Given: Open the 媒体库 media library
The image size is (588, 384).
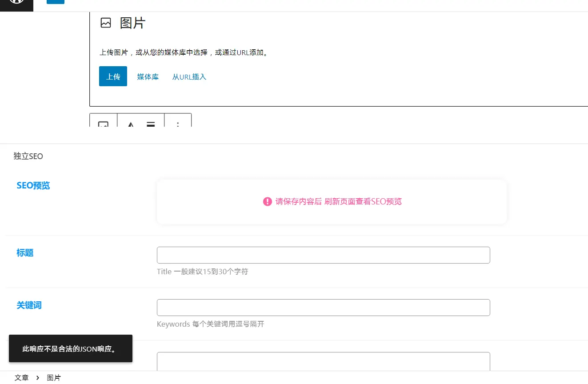Looking at the screenshot, I should pyautogui.click(x=148, y=77).
